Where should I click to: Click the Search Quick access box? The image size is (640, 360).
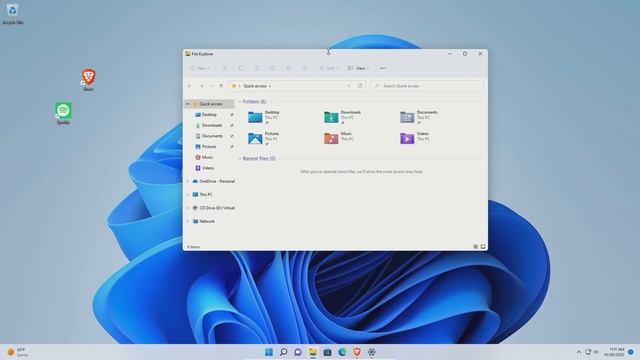point(427,86)
